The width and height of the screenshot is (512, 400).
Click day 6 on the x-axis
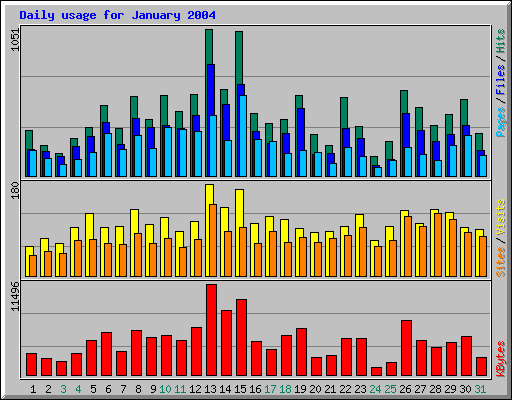[x=108, y=389]
